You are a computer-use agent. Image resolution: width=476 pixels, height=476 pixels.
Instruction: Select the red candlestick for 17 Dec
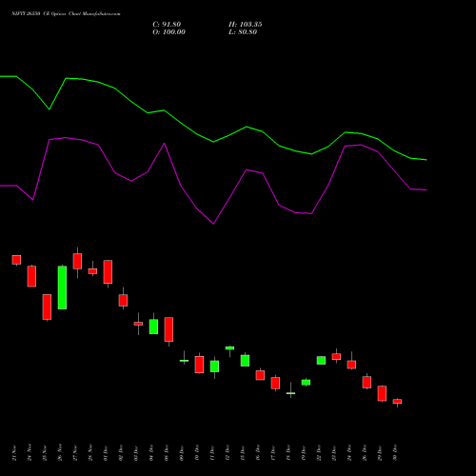click(x=275, y=383)
